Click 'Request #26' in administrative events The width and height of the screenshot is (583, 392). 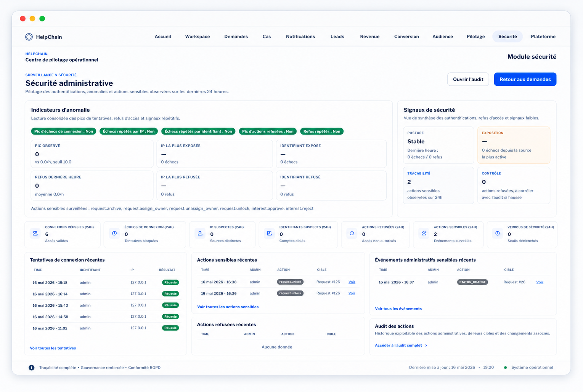click(x=514, y=282)
